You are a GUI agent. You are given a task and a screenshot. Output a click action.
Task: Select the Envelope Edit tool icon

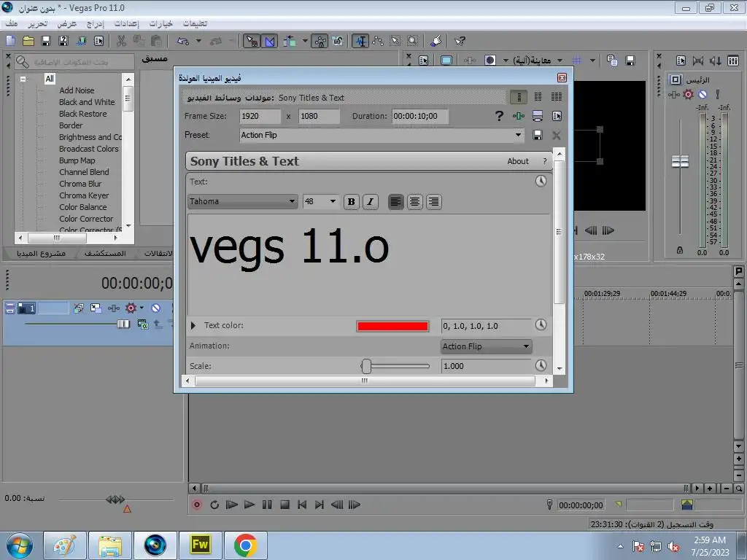click(378, 41)
